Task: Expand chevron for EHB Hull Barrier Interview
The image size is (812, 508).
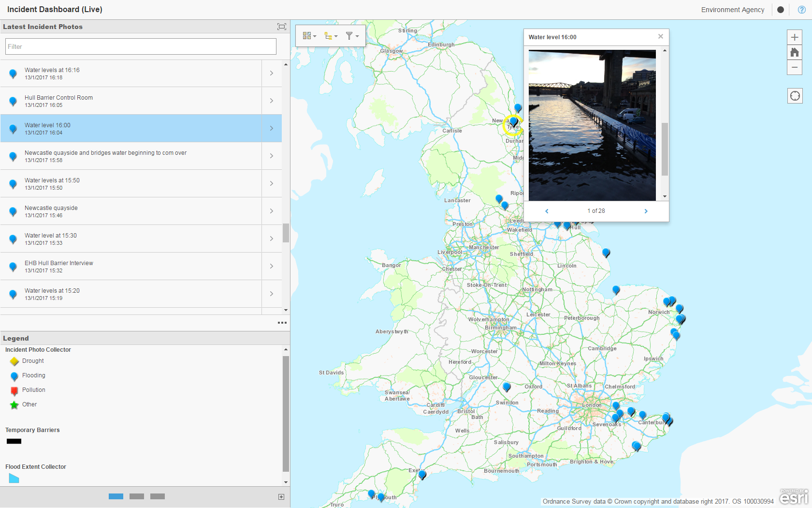Action: (272, 267)
